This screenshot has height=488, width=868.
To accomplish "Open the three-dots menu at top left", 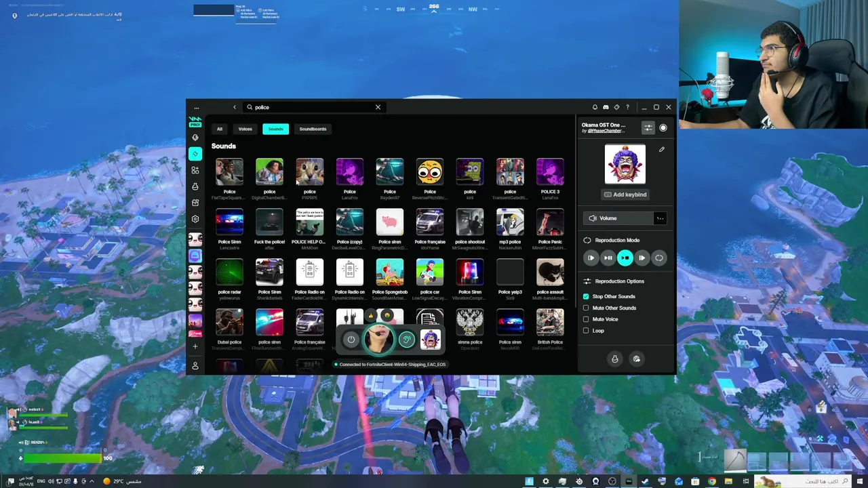I will coord(196,108).
